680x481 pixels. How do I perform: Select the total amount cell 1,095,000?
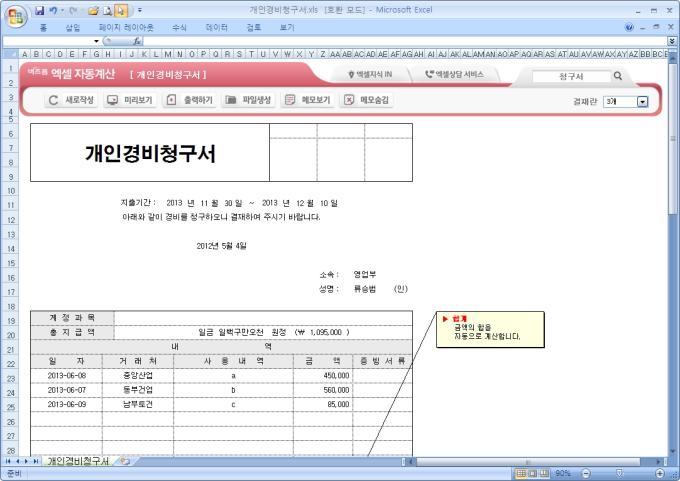coord(263,333)
